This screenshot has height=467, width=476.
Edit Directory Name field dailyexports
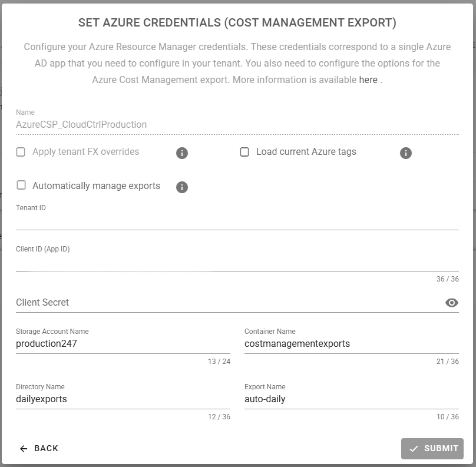point(123,399)
